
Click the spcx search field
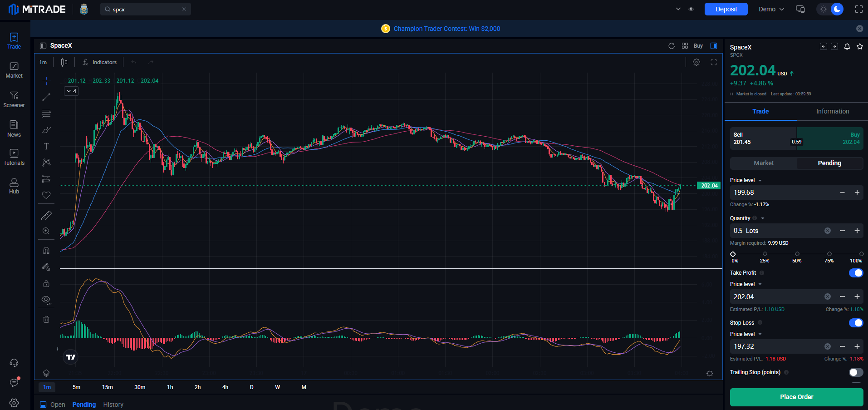pos(145,9)
